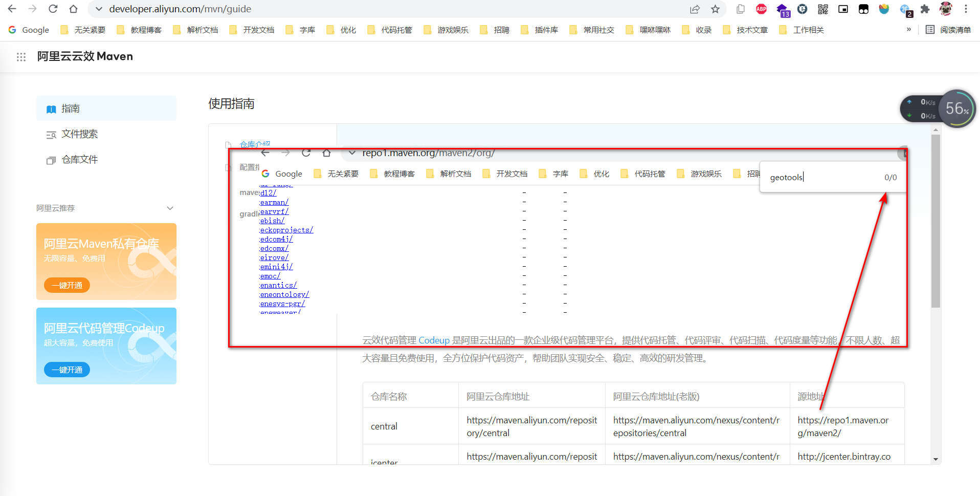
Task: Click the content scrollbar down arrow
Action: 936,460
